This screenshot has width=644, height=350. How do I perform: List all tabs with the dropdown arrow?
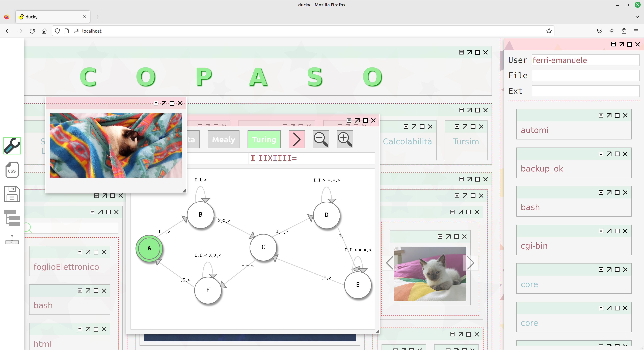[637, 17]
